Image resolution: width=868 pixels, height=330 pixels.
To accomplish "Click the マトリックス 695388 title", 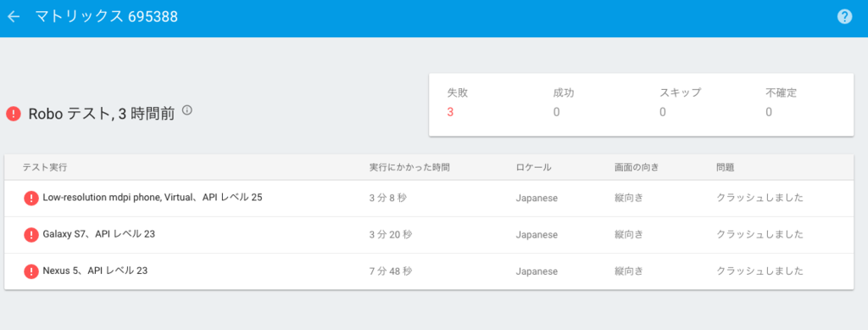I will (x=106, y=17).
